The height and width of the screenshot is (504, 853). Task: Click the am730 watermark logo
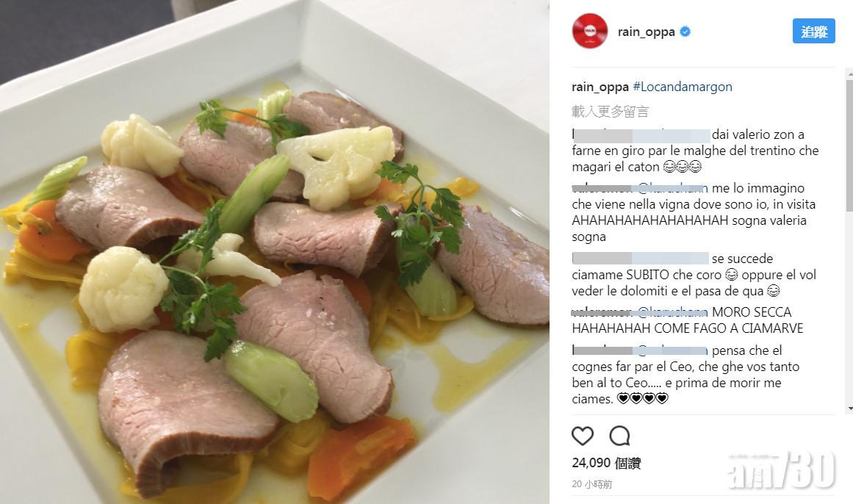click(x=782, y=471)
